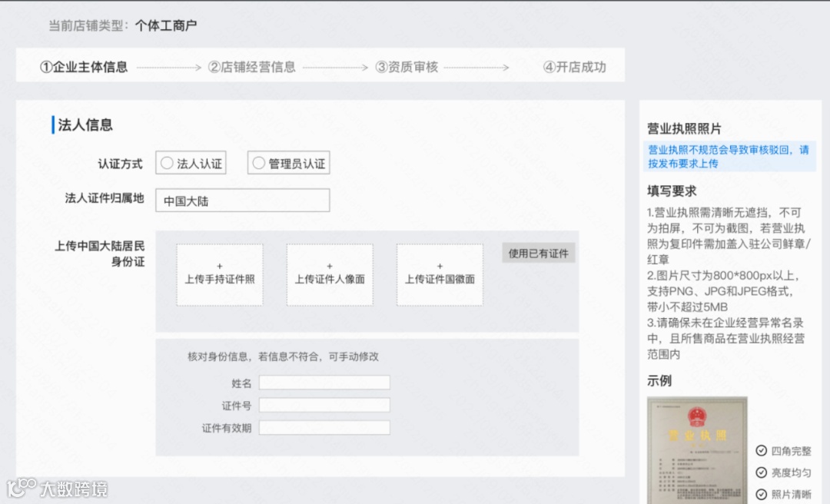Focus the 证件号 input field

[324, 405]
